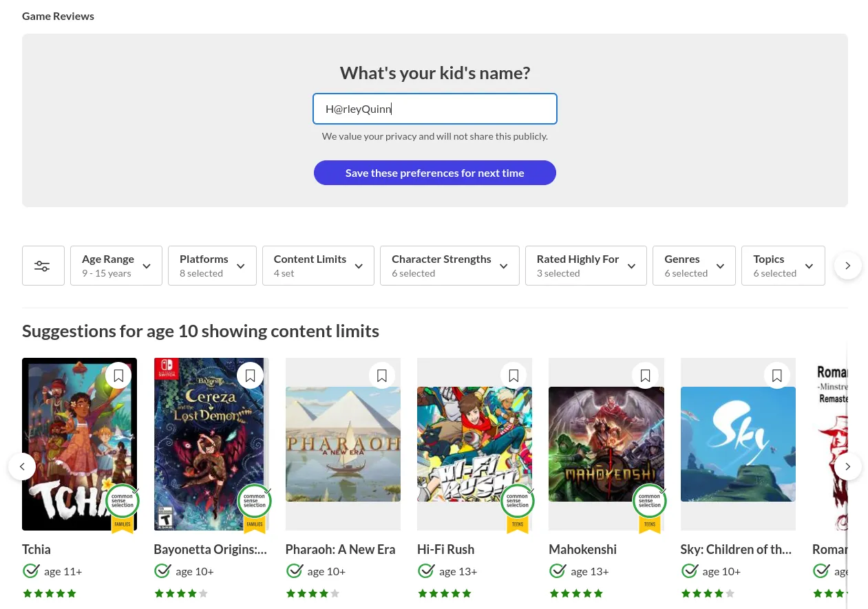Click the filter bar next arrow
Screen dimensions: 868x609
848,266
